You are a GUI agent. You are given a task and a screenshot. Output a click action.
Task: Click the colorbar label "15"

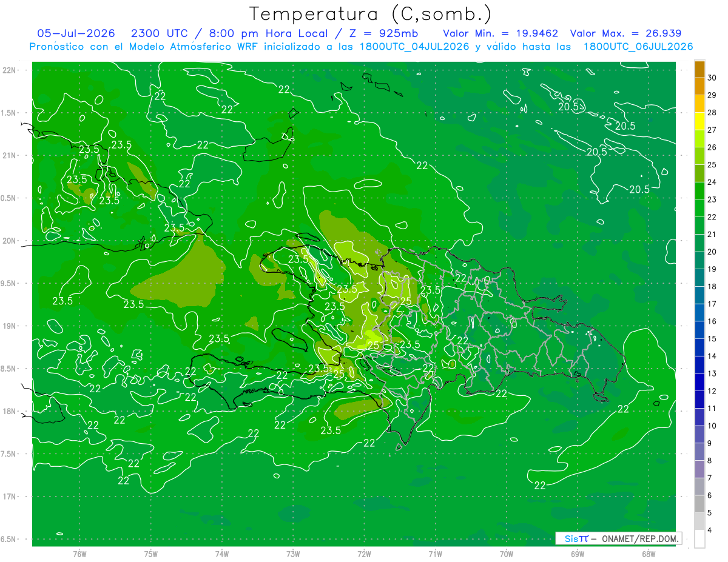point(712,339)
